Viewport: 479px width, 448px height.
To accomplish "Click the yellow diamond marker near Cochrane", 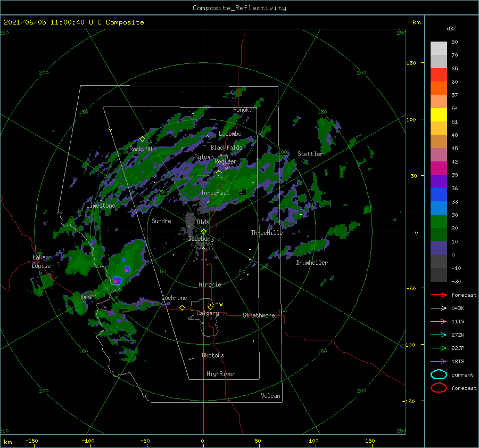I will (x=182, y=307).
